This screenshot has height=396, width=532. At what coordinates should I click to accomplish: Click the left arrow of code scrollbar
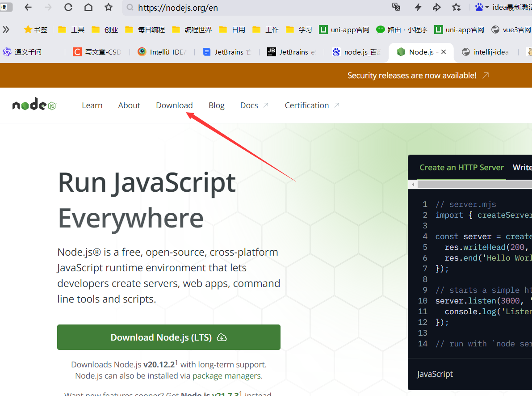point(413,185)
